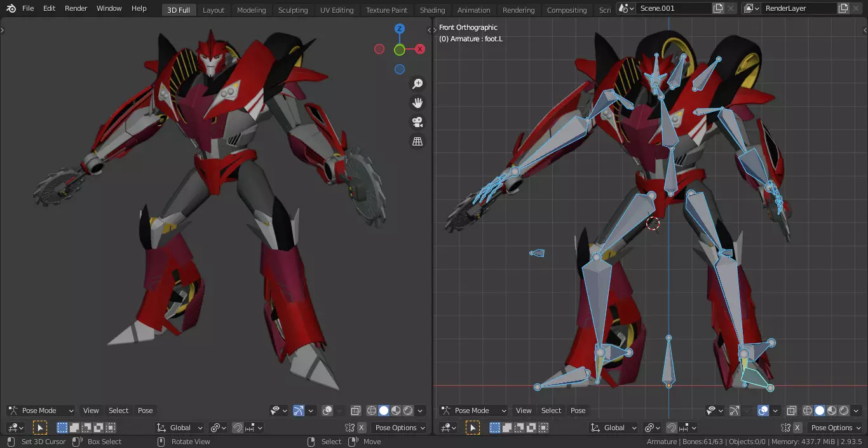
Task: Open the View menu in left viewport header
Action: 91,411
